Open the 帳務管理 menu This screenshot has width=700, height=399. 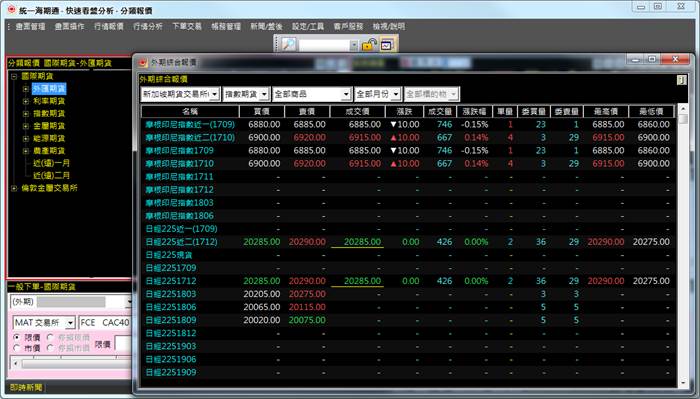click(x=226, y=27)
